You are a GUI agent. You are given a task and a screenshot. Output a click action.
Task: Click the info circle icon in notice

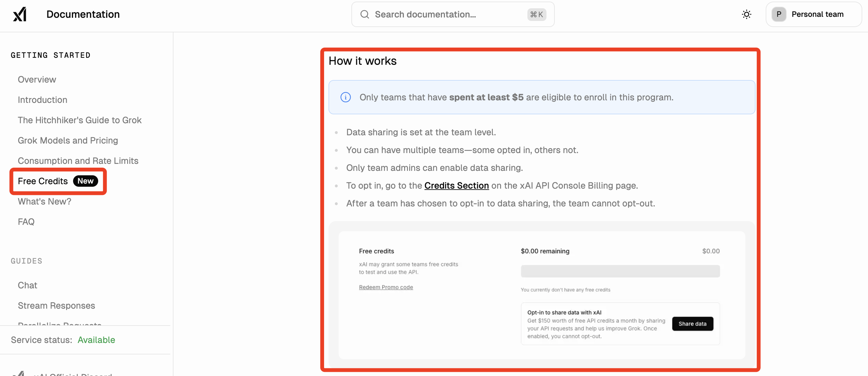point(345,97)
